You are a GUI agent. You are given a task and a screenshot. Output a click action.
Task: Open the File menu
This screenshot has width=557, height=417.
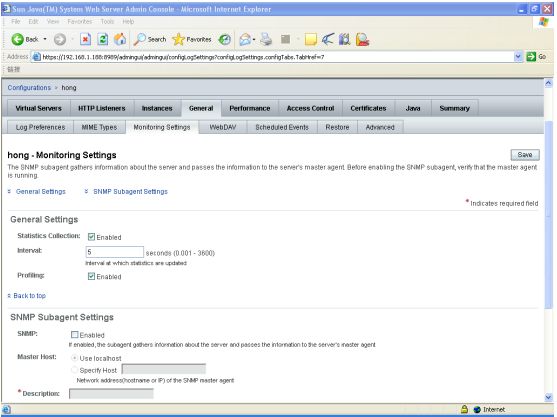click(16, 22)
